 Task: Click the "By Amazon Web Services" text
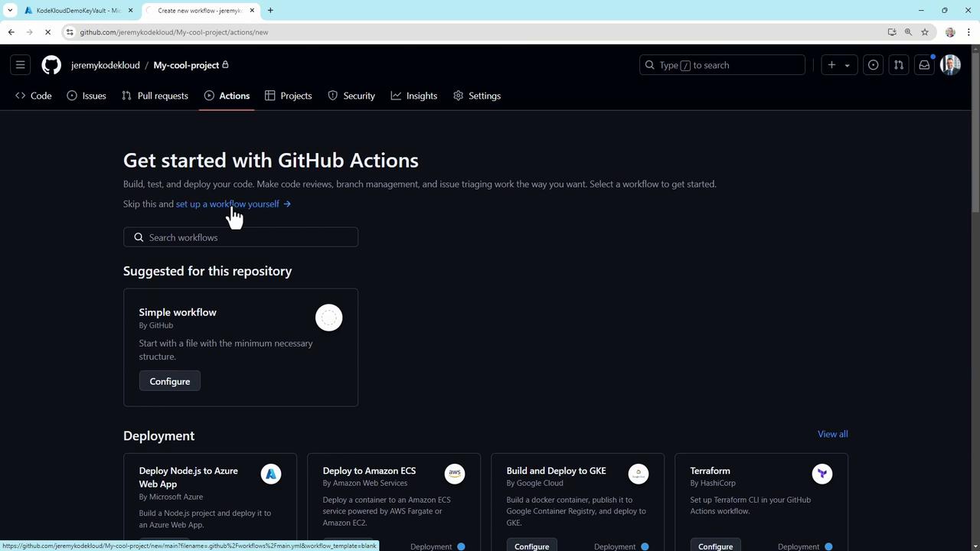(365, 483)
